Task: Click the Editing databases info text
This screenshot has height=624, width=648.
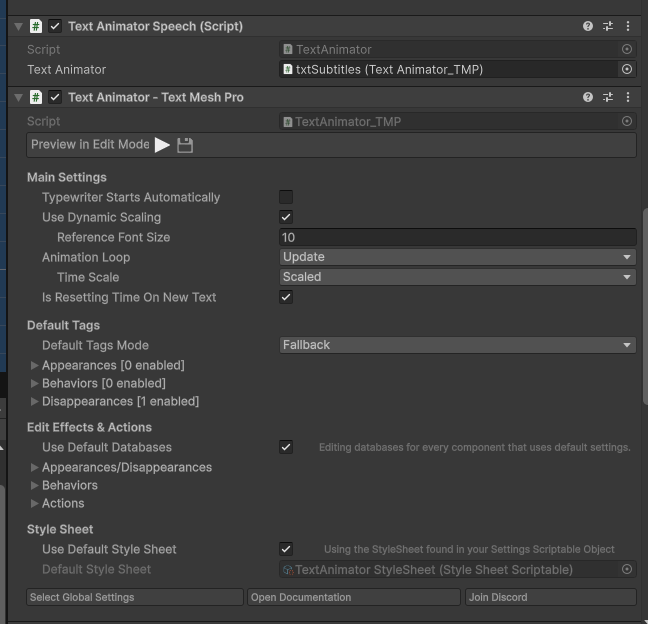Action: tap(475, 448)
